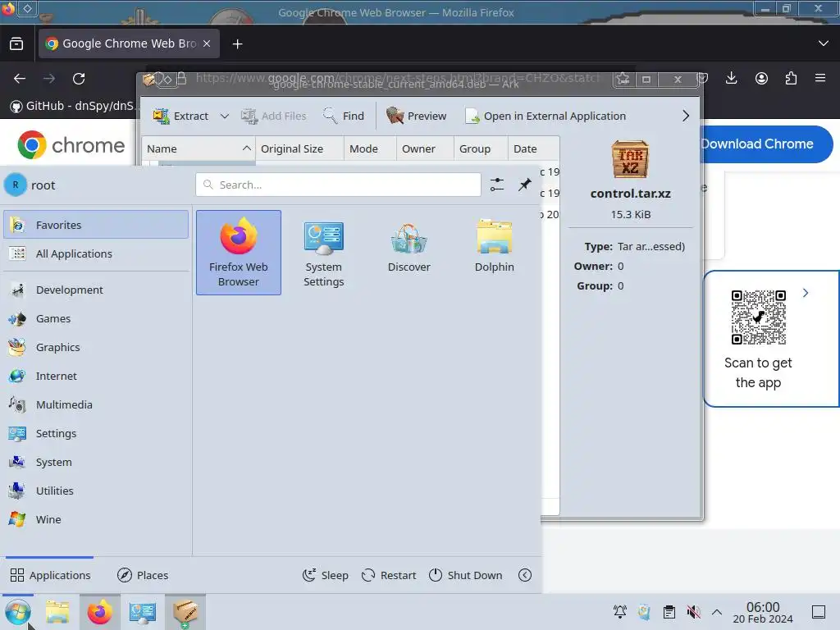
Task: List all Firefox tabs dropdown
Action: point(824,43)
